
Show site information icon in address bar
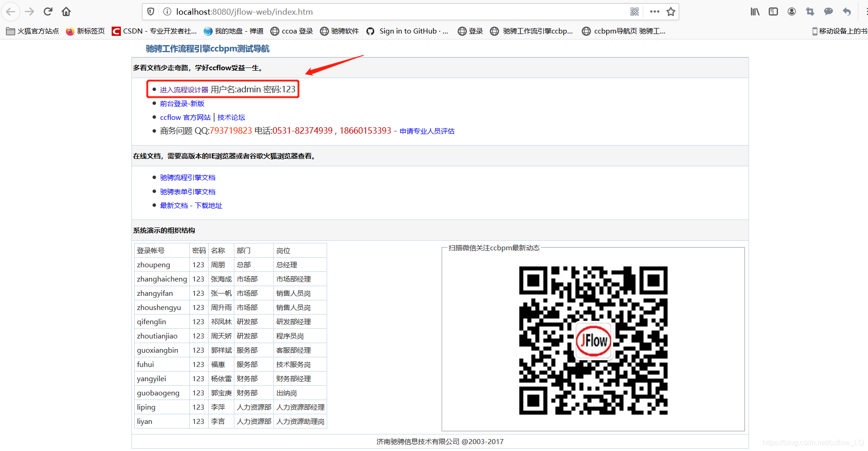(167, 11)
